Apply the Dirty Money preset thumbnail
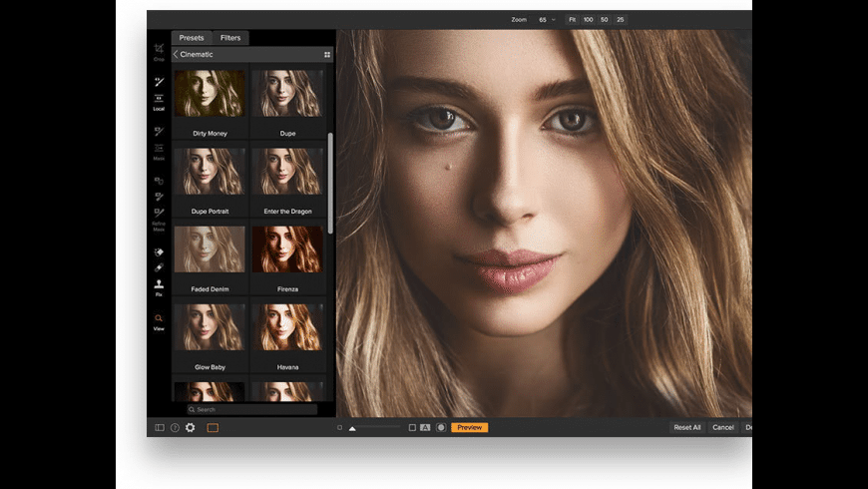 (210, 93)
